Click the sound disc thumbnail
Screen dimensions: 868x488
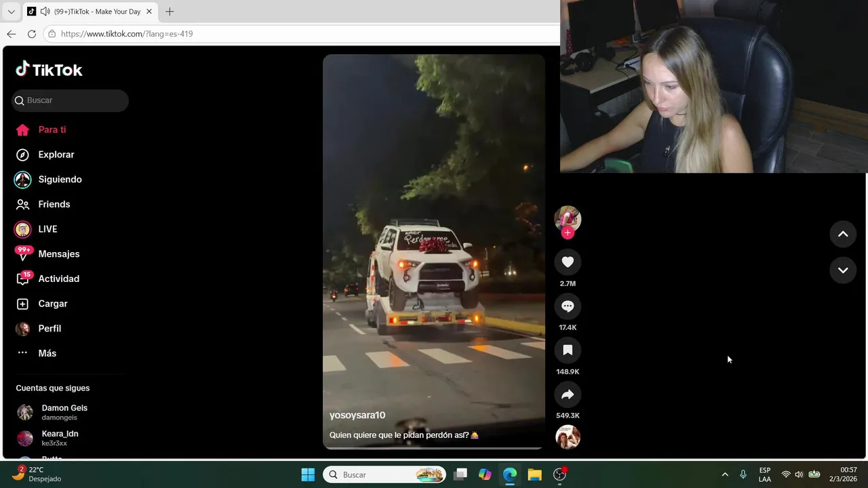(568, 437)
